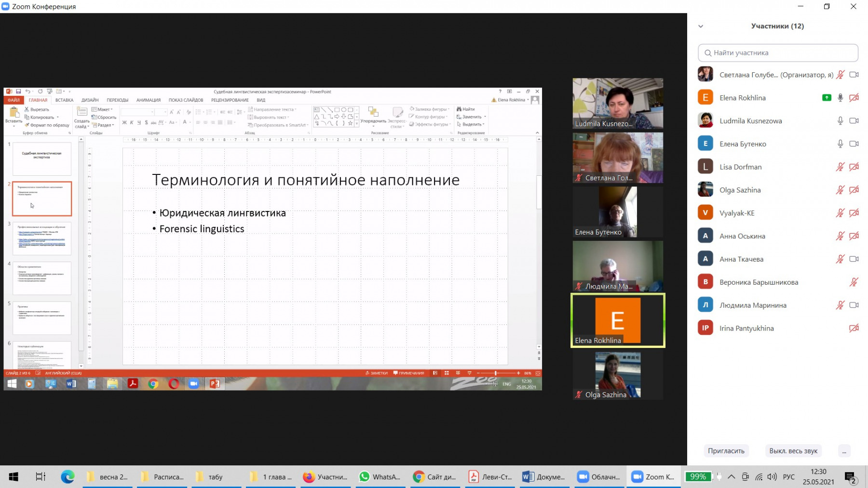Image resolution: width=868 pixels, height=488 pixels.
Task: Click Irina Pantyukhina's disabled camera icon
Action: (854, 328)
